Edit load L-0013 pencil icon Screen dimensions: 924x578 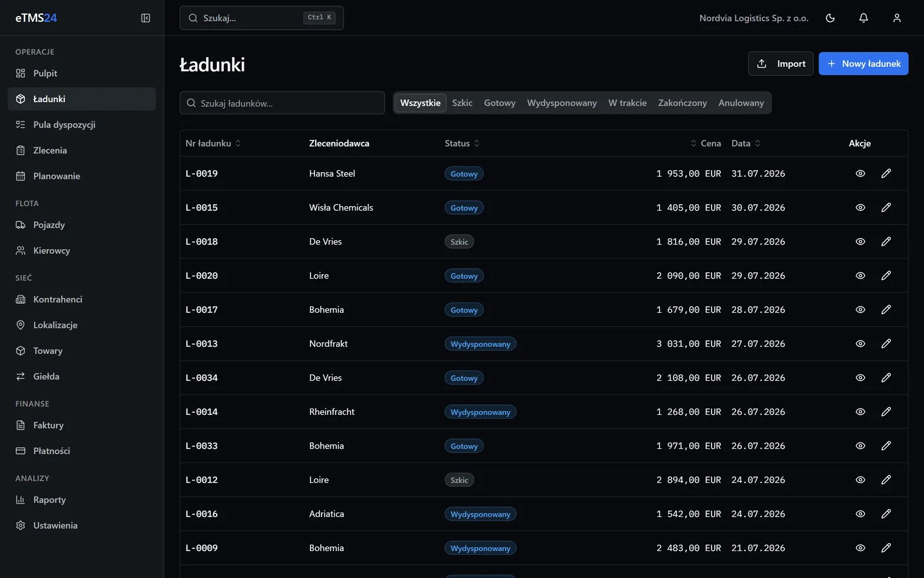[886, 344]
